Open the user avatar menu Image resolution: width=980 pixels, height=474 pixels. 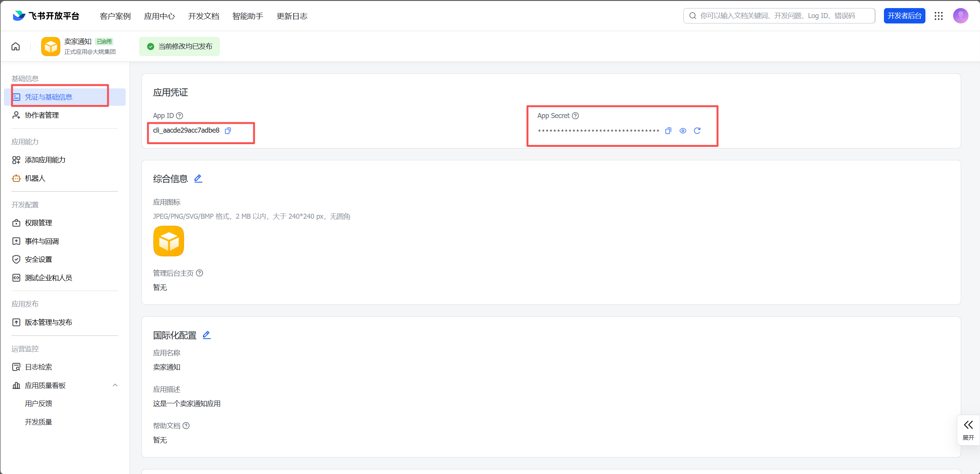960,16
